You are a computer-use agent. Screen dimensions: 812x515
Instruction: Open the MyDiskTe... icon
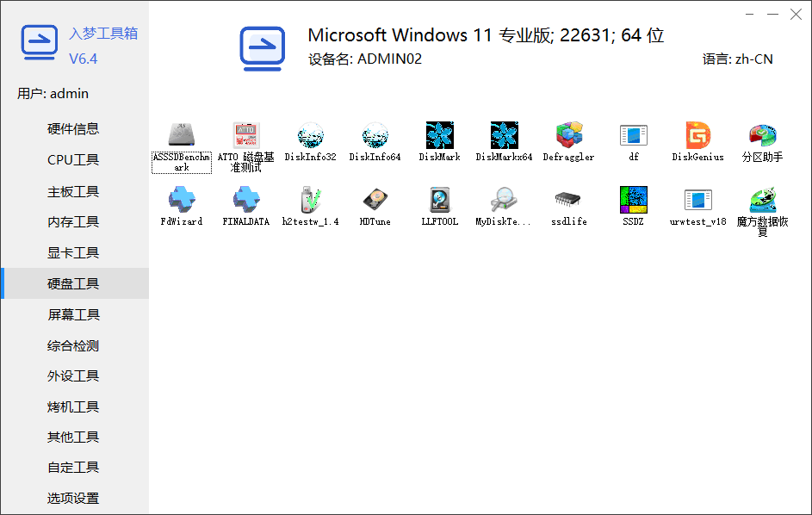[x=504, y=207]
